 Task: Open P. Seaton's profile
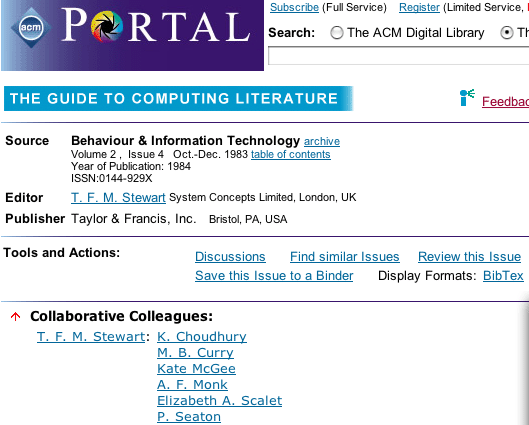189,417
